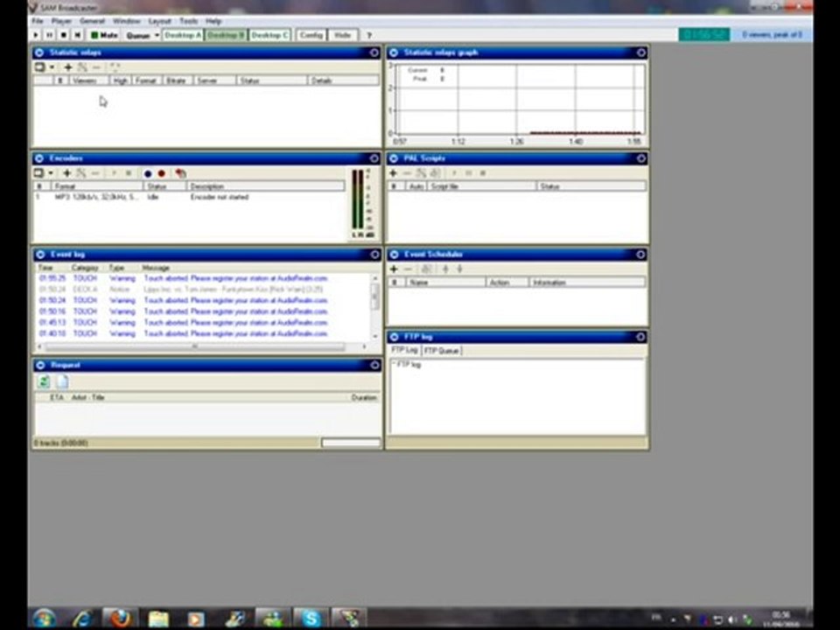Click the move down arrow in Event Scheduler
840x630 pixels.
pos(459,269)
